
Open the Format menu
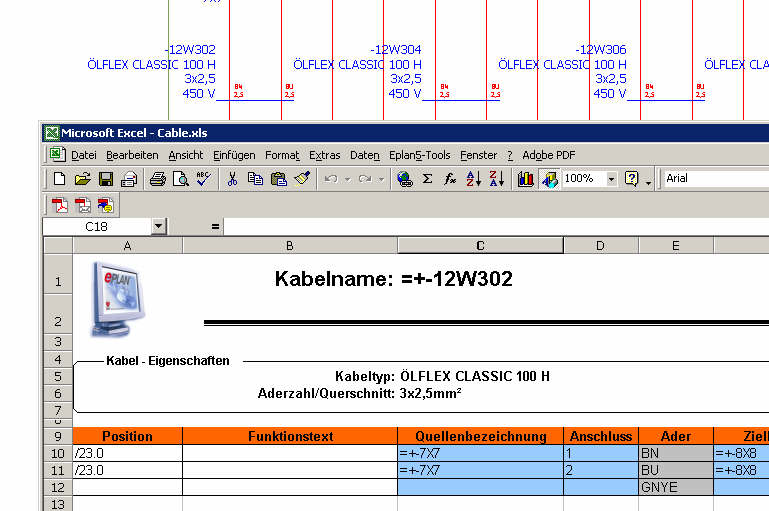[x=282, y=155]
